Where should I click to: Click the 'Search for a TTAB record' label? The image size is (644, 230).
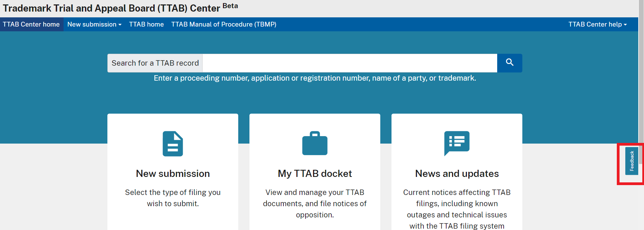(155, 63)
